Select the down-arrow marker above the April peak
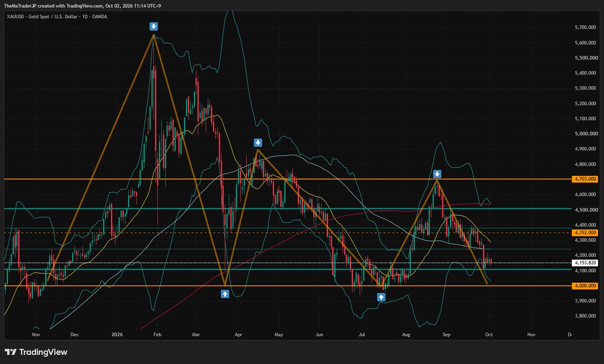The height and width of the screenshot is (364, 604). point(258,142)
